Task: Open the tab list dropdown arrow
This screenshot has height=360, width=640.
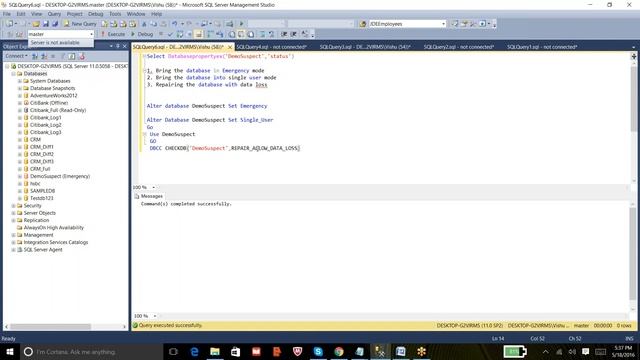Action: click(633, 47)
